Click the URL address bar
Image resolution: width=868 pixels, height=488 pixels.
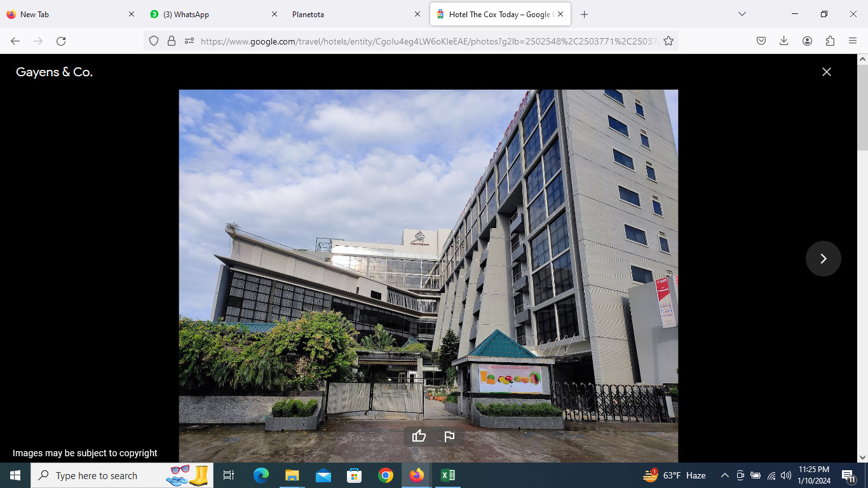426,41
